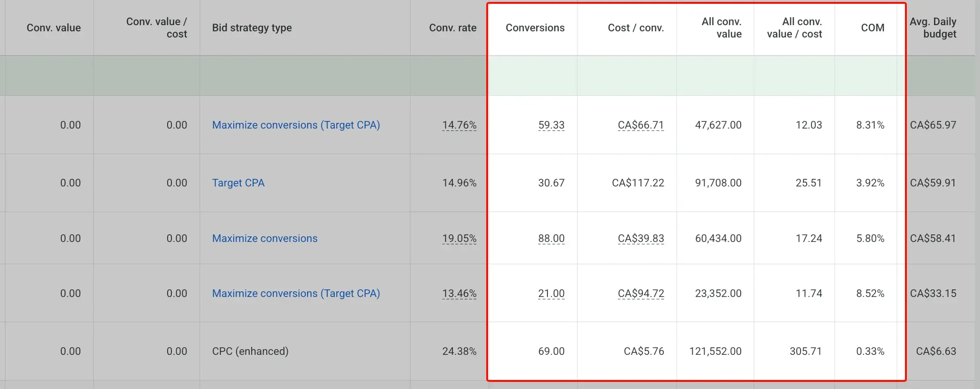The height and width of the screenshot is (389, 980).
Task: Sort by the Conv. rate column header
Action: point(453,28)
